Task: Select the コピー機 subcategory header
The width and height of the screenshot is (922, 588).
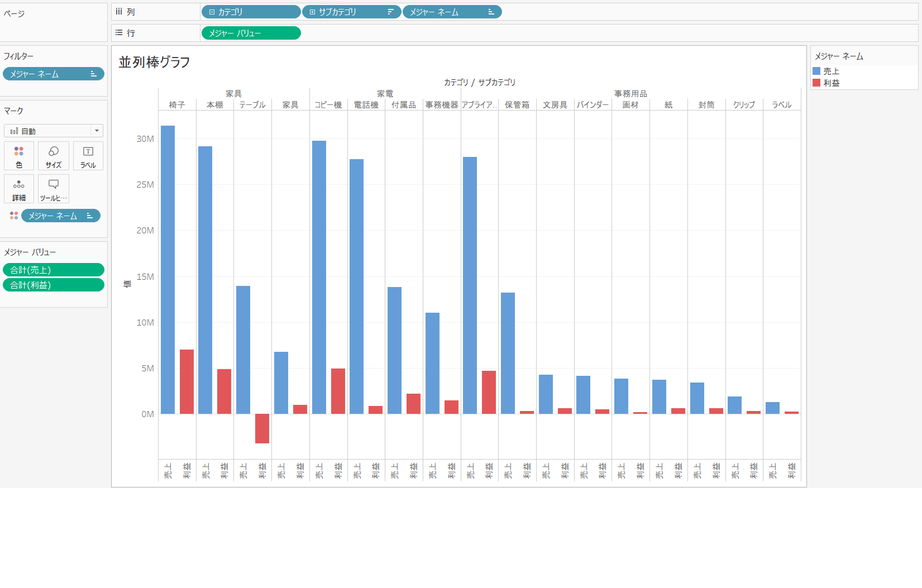Action: (x=328, y=104)
